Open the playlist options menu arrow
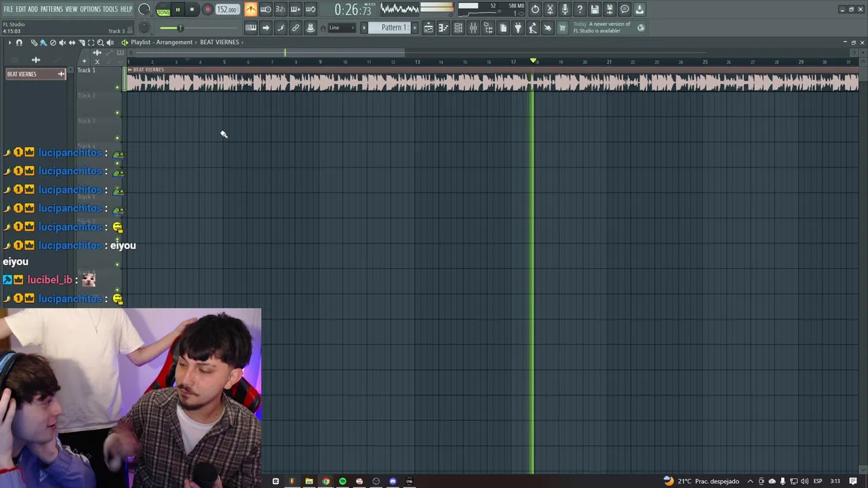 pyautogui.click(x=9, y=43)
